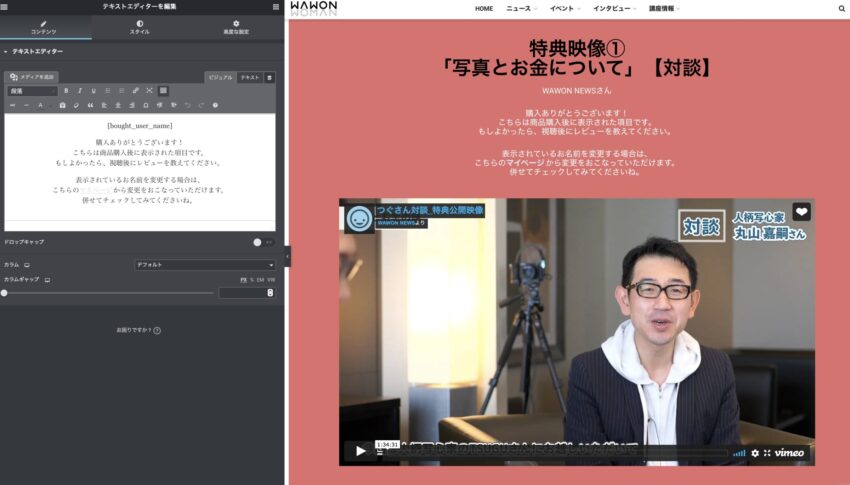Insert a link with the link icon
The height and width of the screenshot is (485, 850).
click(x=136, y=91)
